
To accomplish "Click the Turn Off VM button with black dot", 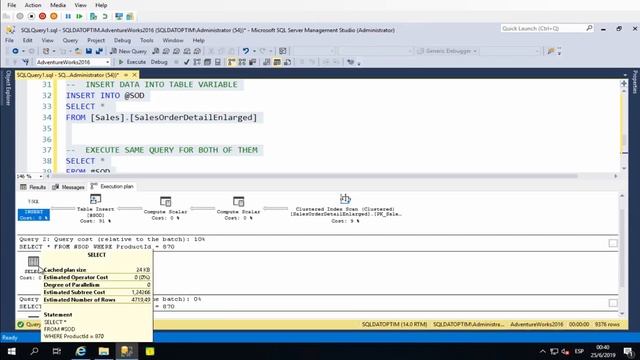I will point(31,16).
